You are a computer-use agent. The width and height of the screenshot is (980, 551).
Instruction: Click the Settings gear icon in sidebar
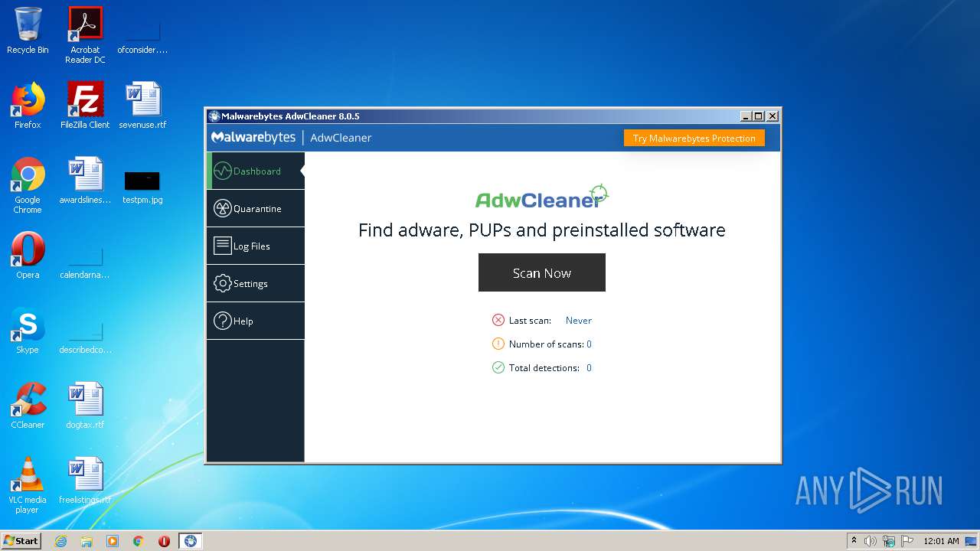coord(222,283)
